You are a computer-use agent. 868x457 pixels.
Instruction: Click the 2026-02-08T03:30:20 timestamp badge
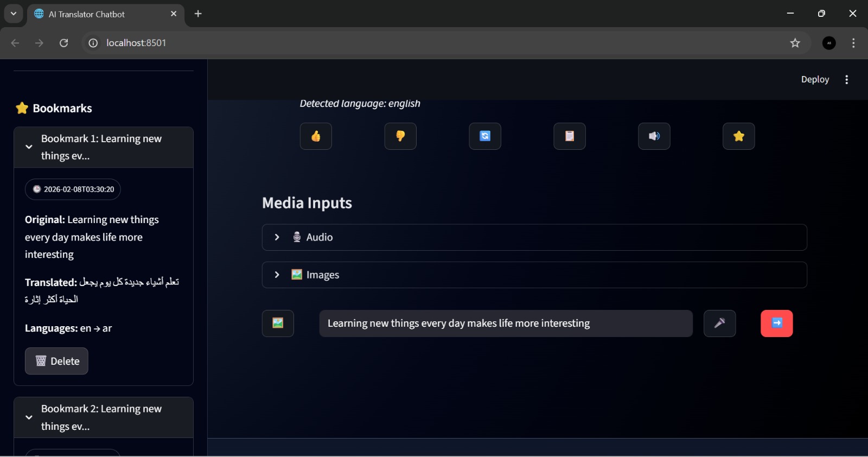click(73, 189)
